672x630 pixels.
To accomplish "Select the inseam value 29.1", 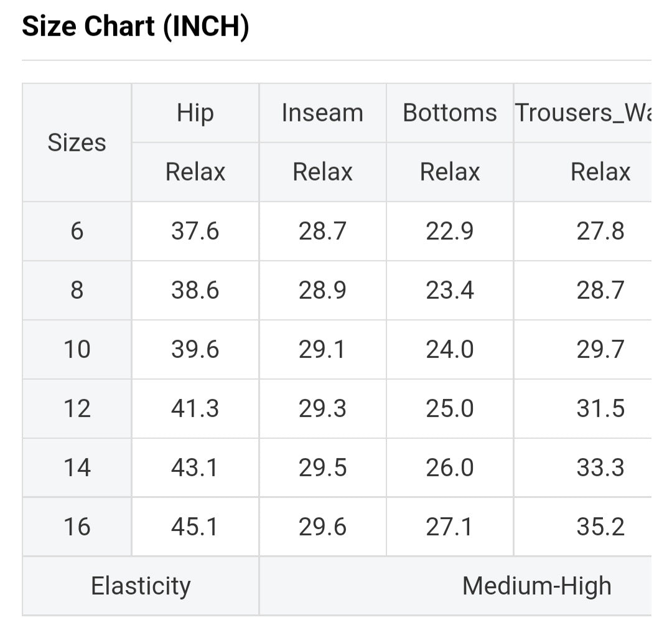I will coord(322,349).
